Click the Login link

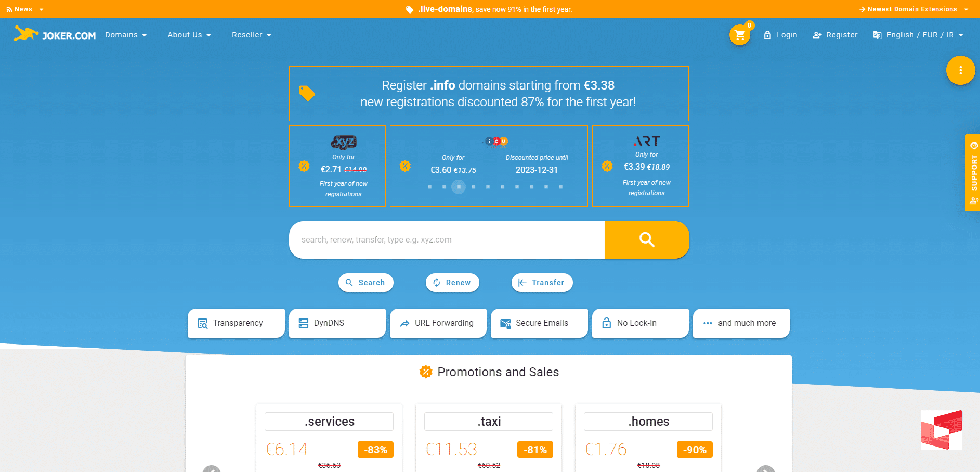780,35
